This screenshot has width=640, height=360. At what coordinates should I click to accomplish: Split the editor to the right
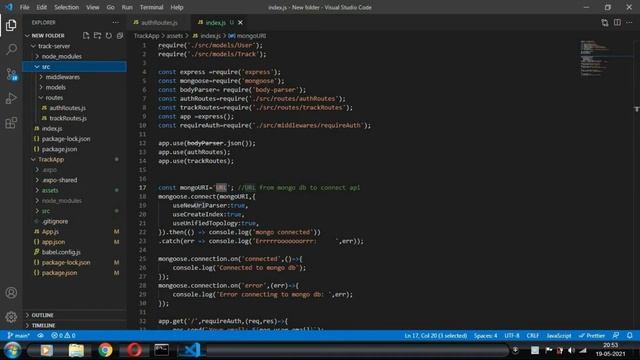(x=617, y=22)
